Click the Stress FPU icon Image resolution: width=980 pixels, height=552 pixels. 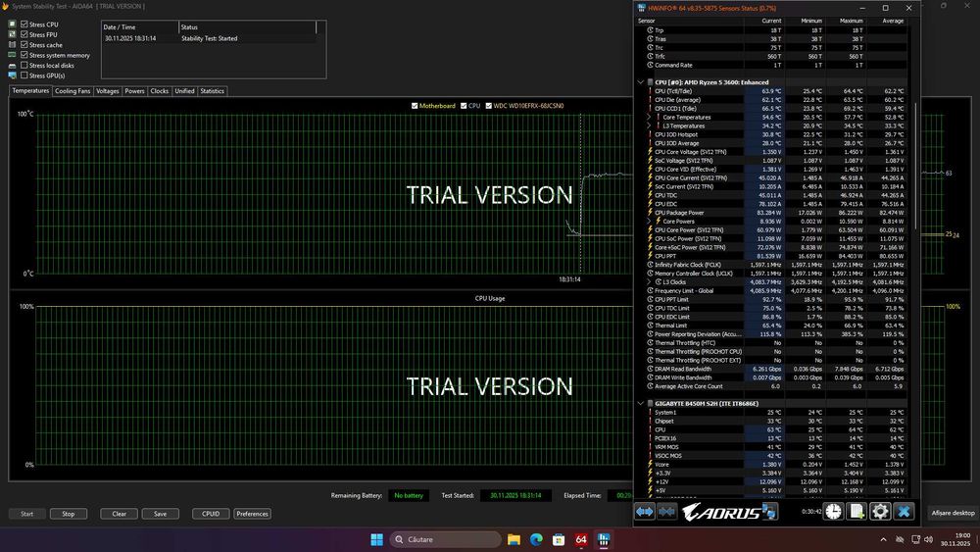click(12, 34)
